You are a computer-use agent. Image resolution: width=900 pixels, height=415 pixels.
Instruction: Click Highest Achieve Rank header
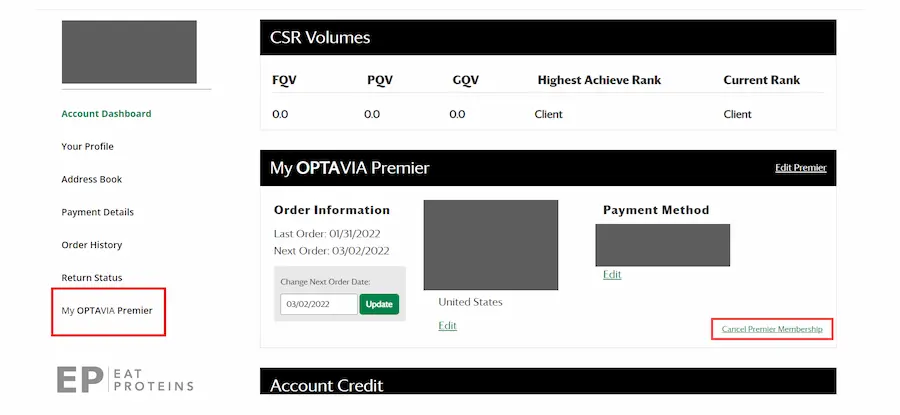(599, 80)
